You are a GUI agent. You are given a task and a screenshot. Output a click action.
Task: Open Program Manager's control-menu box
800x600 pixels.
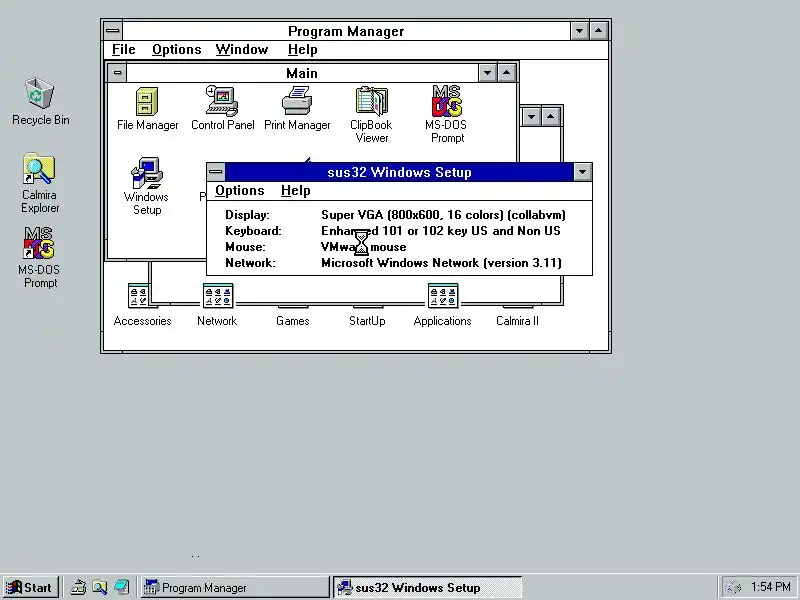coord(113,31)
